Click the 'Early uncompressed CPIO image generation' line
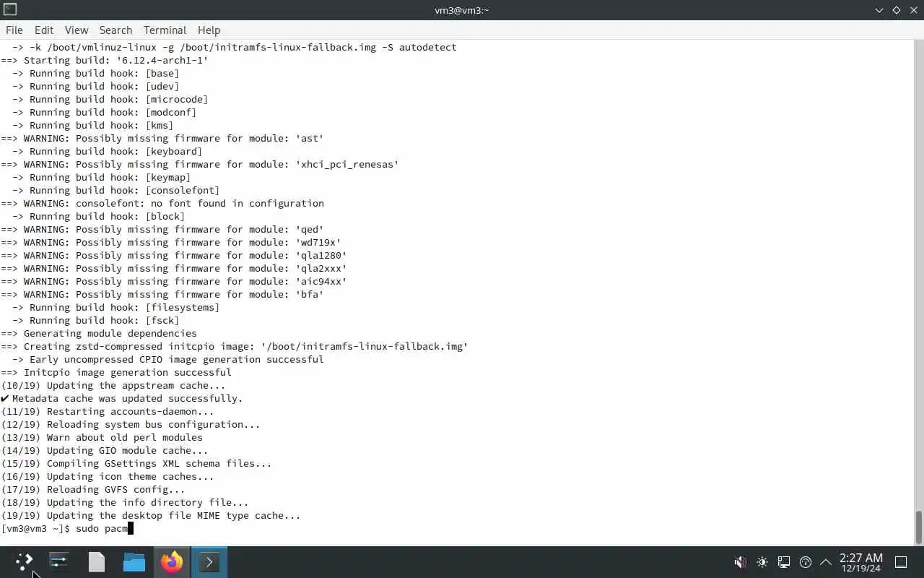 168,359
